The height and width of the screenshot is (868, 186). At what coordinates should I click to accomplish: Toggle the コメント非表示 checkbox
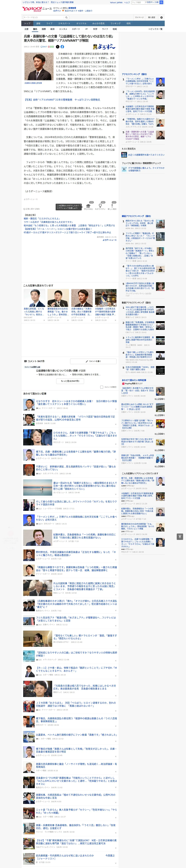coord(102,387)
